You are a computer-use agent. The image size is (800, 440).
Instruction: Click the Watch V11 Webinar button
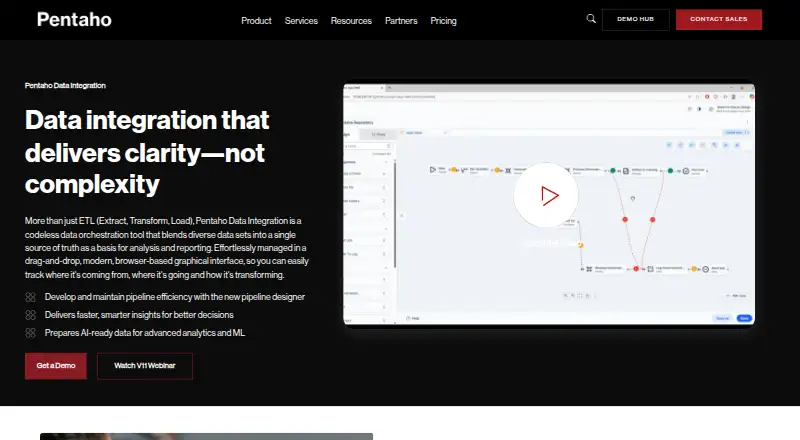145,365
